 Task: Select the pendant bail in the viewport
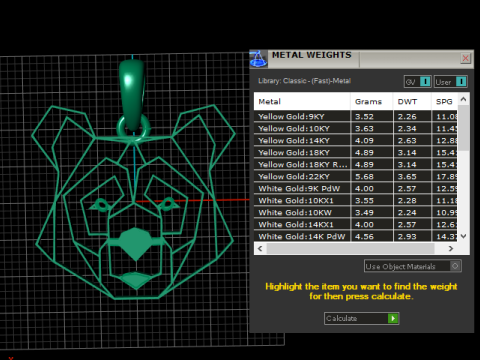(x=132, y=95)
